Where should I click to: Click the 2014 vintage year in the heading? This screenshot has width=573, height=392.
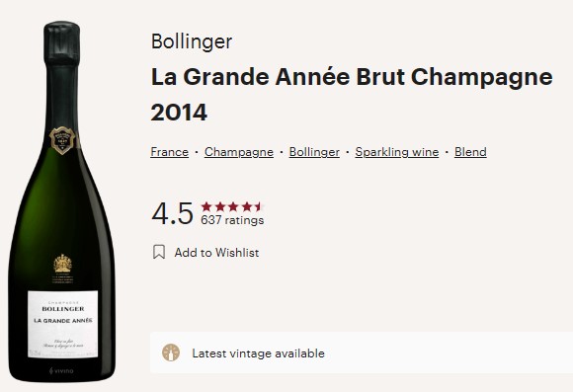179,113
